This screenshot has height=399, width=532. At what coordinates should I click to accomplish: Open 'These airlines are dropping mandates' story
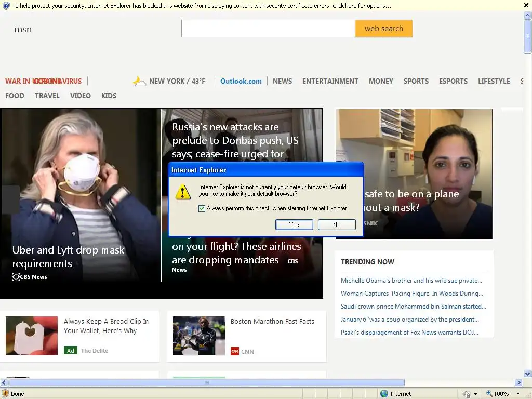coord(236,253)
